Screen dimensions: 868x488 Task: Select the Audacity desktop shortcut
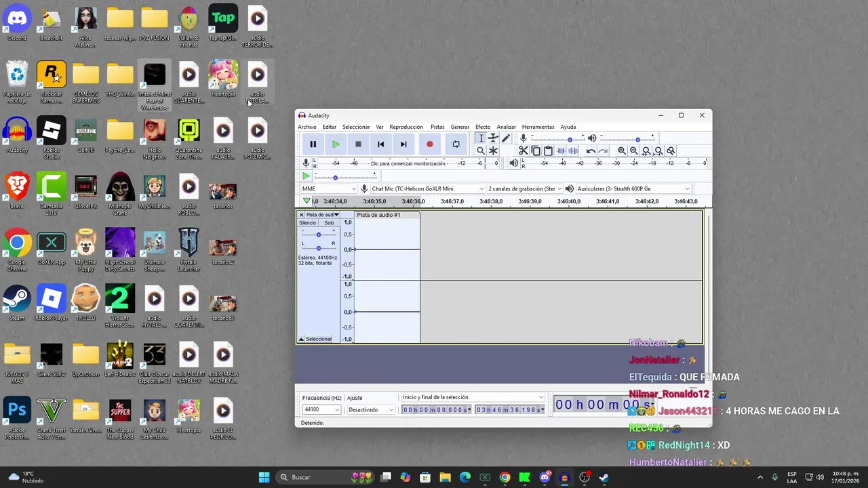click(x=17, y=136)
